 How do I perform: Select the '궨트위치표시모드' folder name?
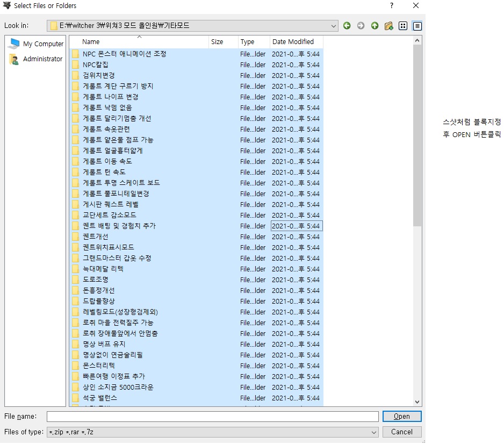(x=109, y=248)
